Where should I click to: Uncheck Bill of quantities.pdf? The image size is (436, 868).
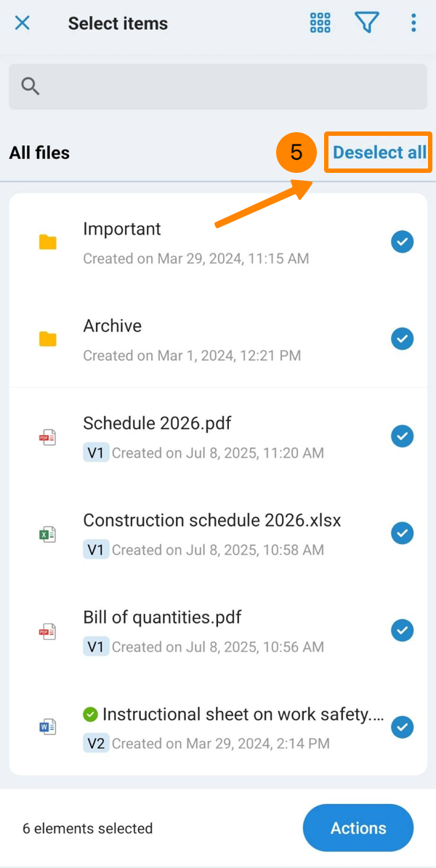(402, 630)
